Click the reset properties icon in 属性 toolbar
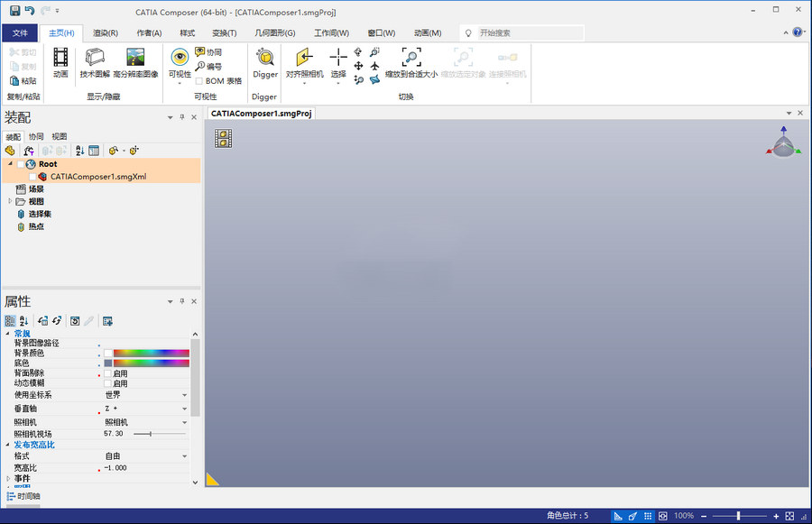Image resolution: width=812 pixels, height=524 pixels. (x=75, y=321)
